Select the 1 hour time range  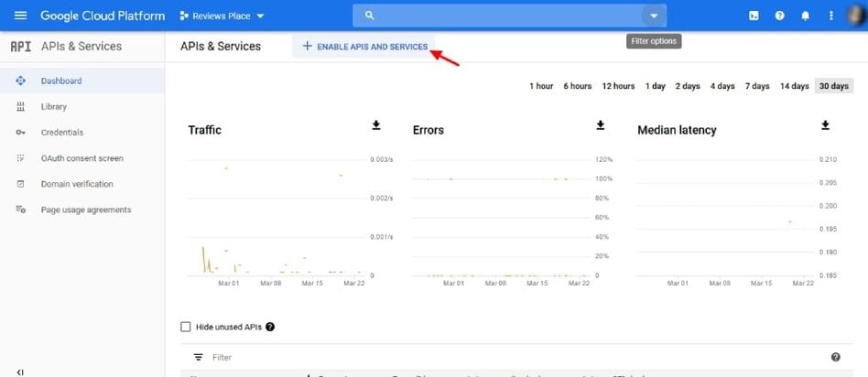541,86
